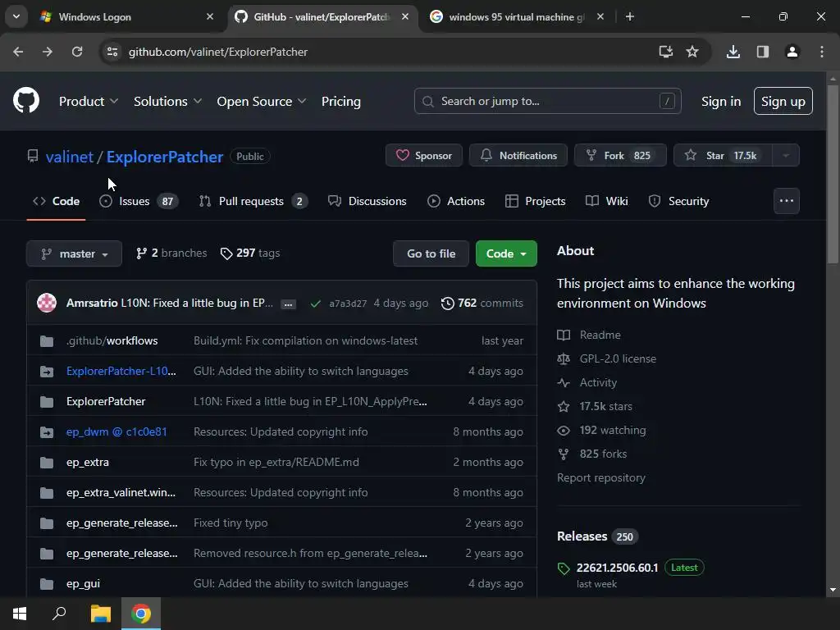Open the Discussions tab
Image resolution: width=840 pixels, height=630 pixels.
coord(367,202)
